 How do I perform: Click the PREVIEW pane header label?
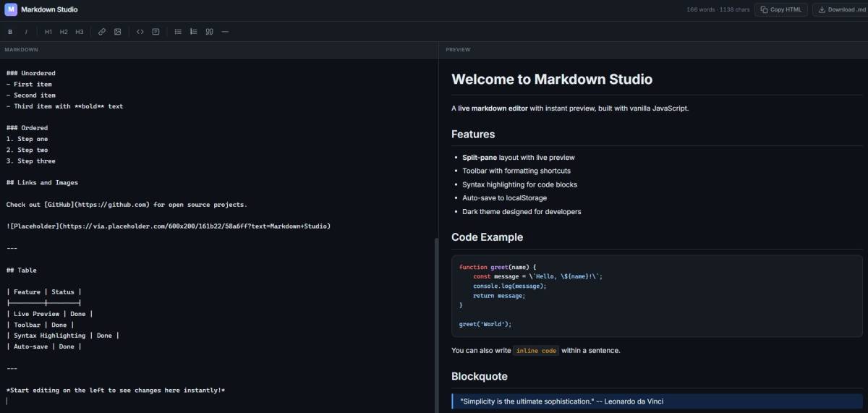(x=458, y=50)
